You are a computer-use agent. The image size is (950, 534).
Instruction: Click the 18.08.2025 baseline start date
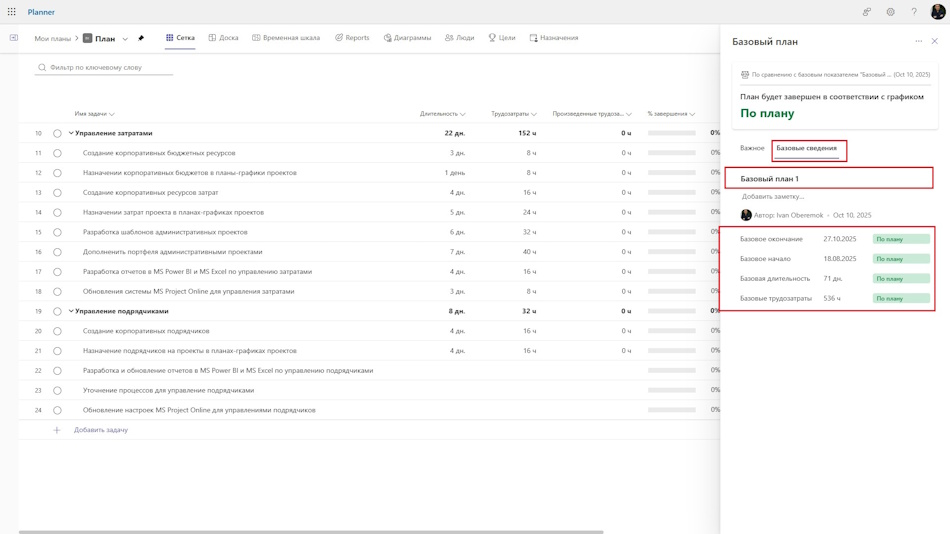840,259
